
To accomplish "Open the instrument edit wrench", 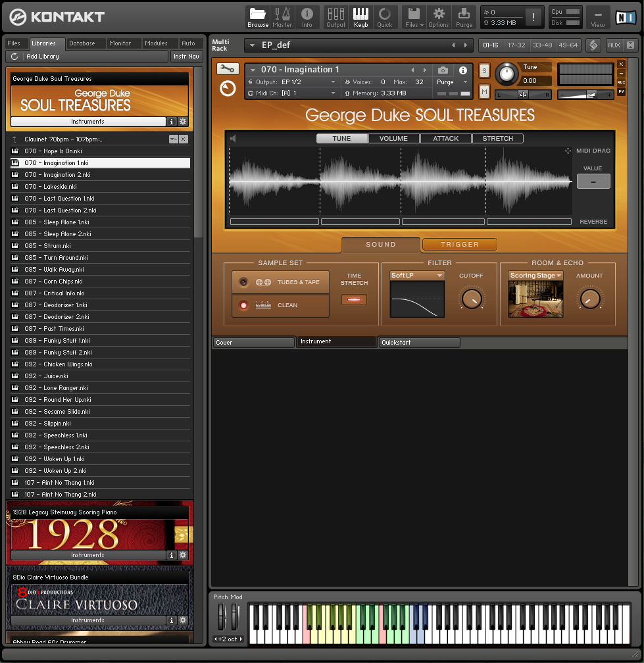I will tap(228, 68).
